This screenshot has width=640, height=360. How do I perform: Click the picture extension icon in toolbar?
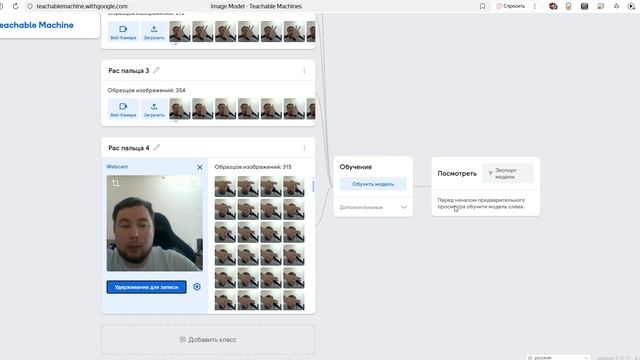pos(600,6)
